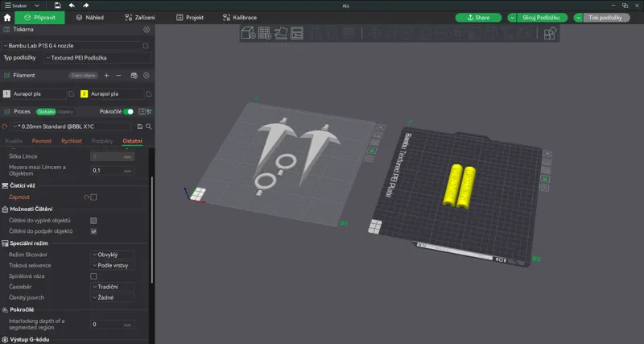Switch process scope to Objekty

pos(65,112)
